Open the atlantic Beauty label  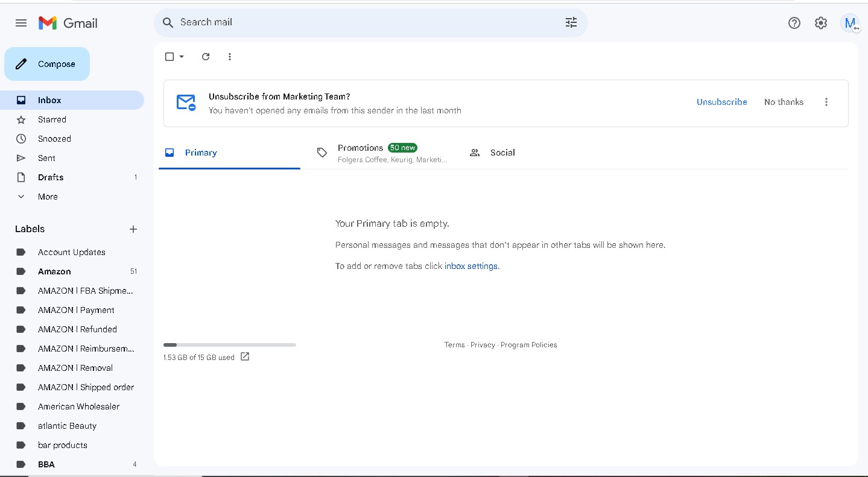(x=72, y=426)
